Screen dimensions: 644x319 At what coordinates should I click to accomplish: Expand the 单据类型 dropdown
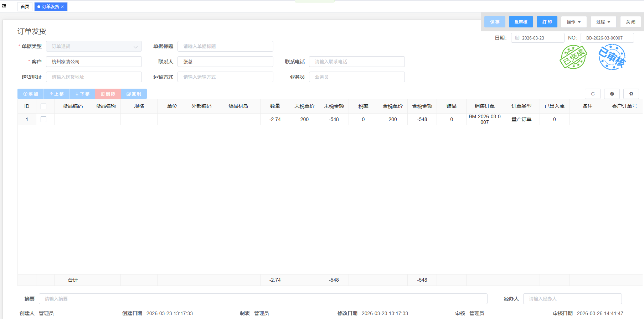click(x=94, y=47)
